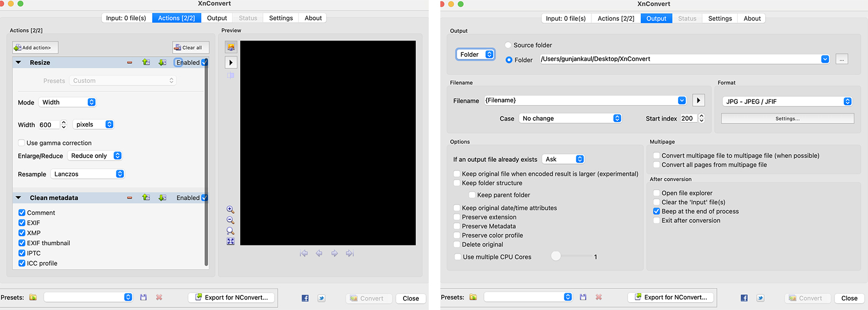
Task: Remove the Resize action with its minus icon
Action: [x=130, y=63]
